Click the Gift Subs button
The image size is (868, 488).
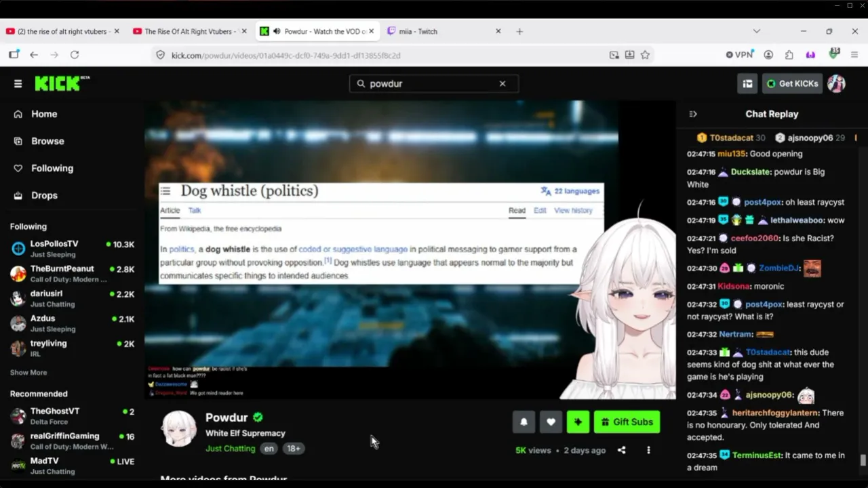[627, 422]
